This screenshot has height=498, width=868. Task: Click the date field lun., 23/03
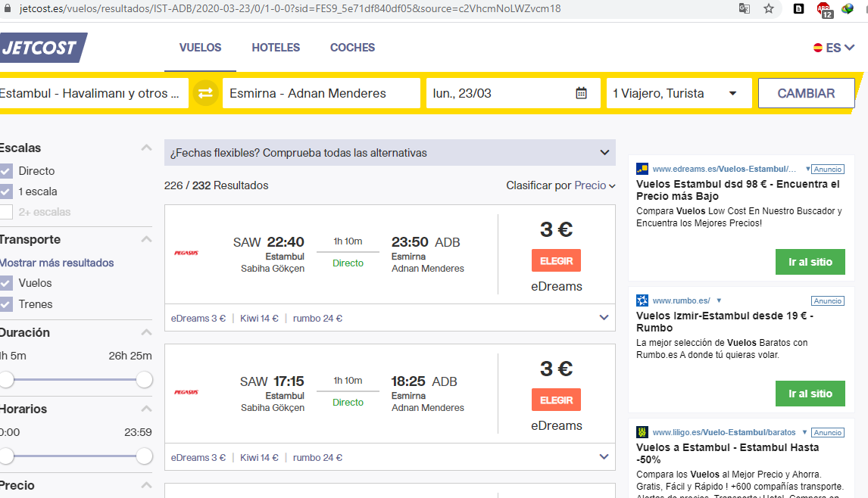tap(514, 93)
